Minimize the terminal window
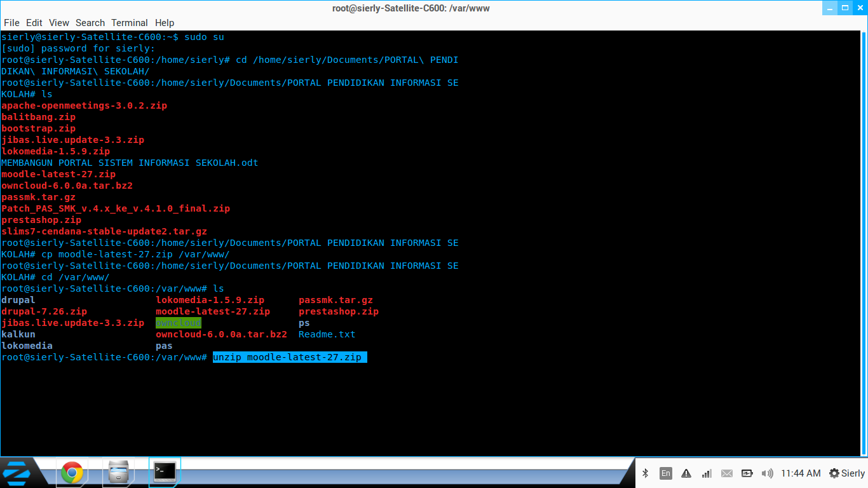The width and height of the screenshot is (868, 488). [829, 8]
